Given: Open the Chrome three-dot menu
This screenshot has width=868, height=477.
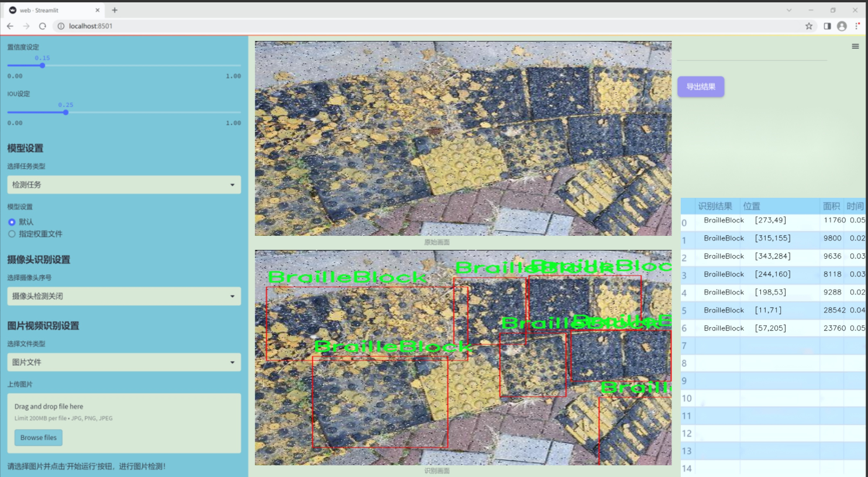Looking at the screenshot, I should pyautogui.click(x=857, y=26).
